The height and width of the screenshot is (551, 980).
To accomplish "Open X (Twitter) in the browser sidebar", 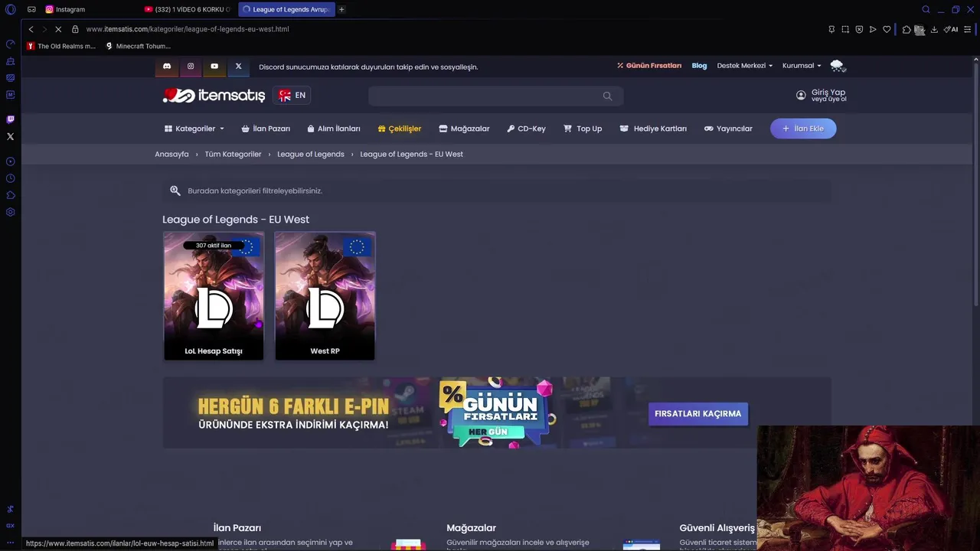I will coord(10,136).
